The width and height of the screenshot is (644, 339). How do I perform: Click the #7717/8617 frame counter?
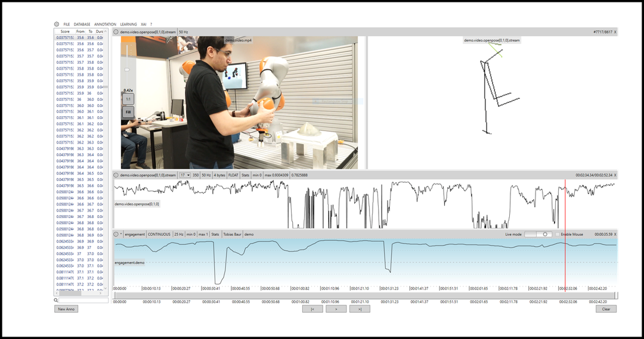602,32
